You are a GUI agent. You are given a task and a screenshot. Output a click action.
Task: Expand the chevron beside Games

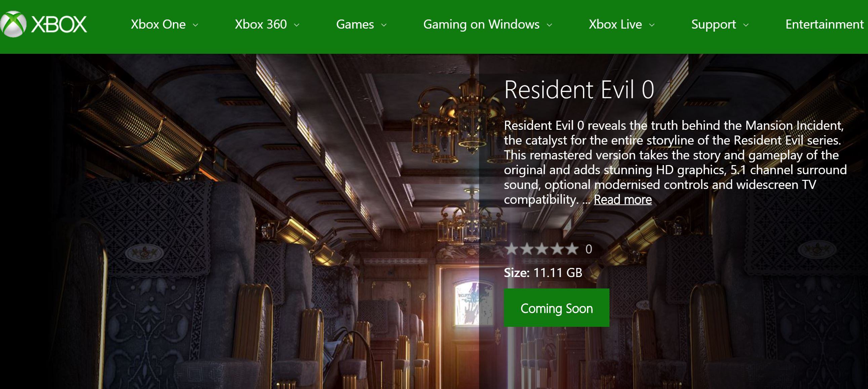pyautogui.click(x=384, y=25)
